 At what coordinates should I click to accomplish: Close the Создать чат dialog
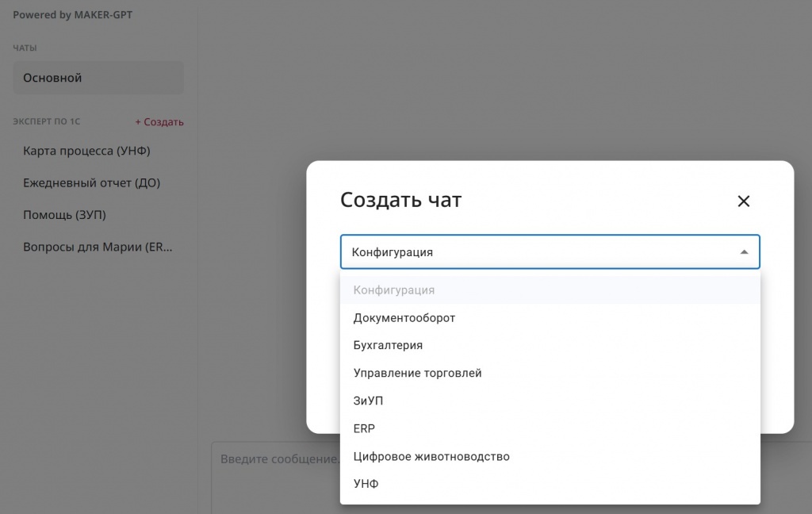(x=743, y=201)
